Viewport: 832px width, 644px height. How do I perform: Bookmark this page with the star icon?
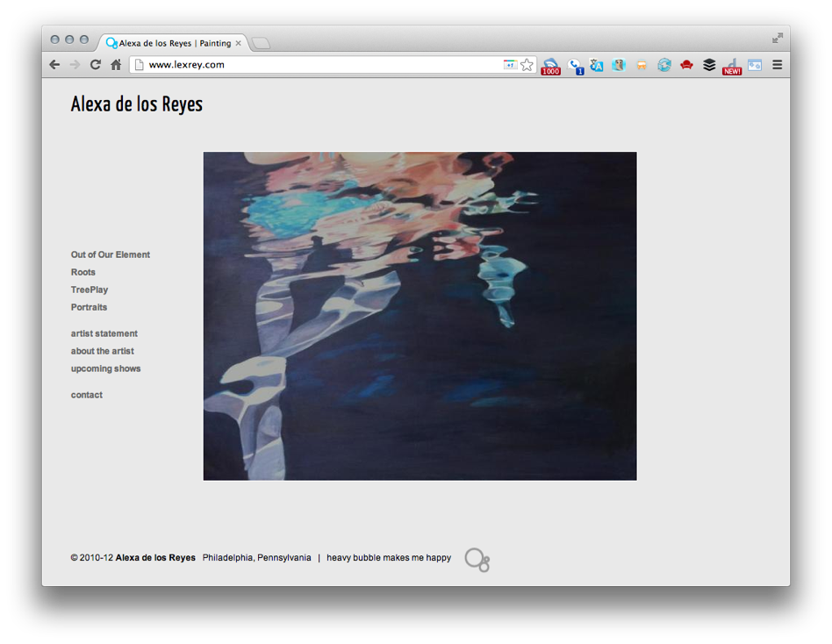point(527,65)
